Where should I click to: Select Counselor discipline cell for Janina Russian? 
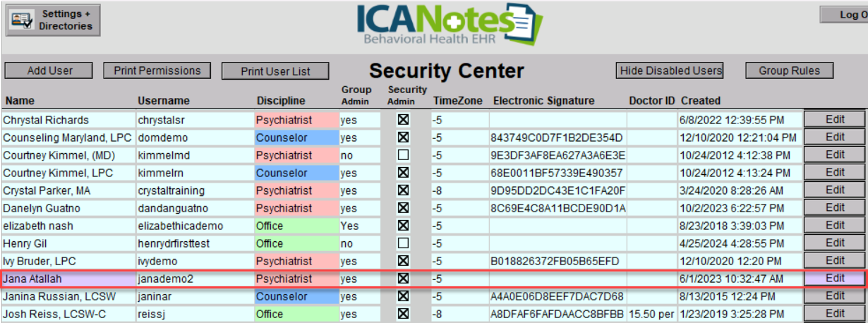coord(294,296)
